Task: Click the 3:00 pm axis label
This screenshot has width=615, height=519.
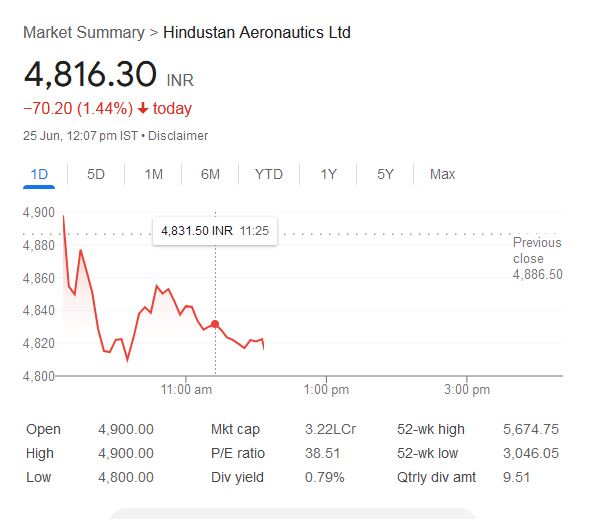Action: coord(467,389)
